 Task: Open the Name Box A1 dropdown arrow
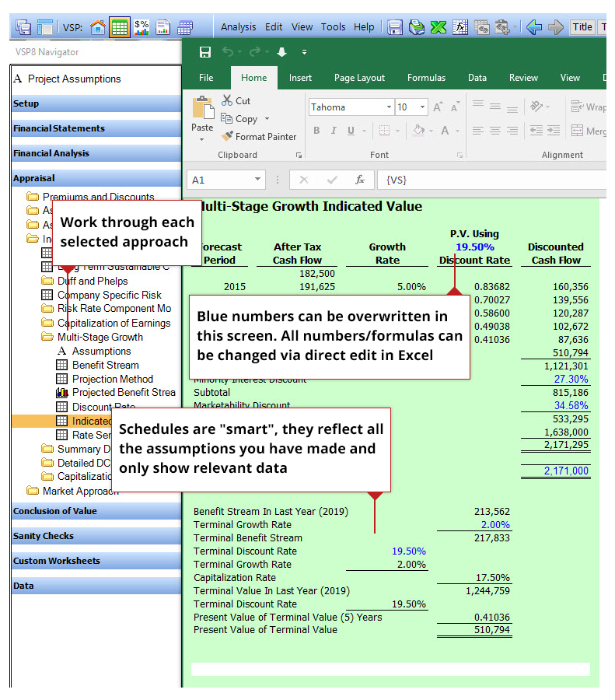pyautogui.click(x=257, y=180)
